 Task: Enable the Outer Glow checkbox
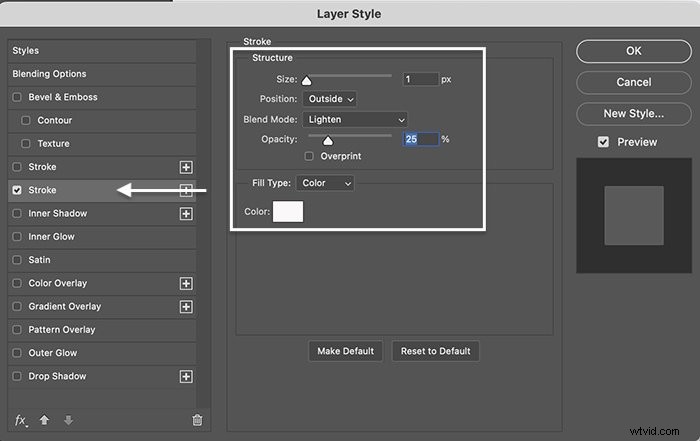tap(17, 353)
